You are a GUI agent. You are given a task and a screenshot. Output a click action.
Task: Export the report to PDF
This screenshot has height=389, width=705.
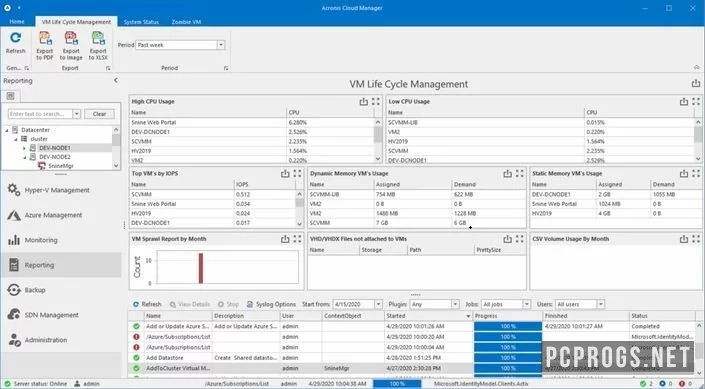[x=45, y=45]
